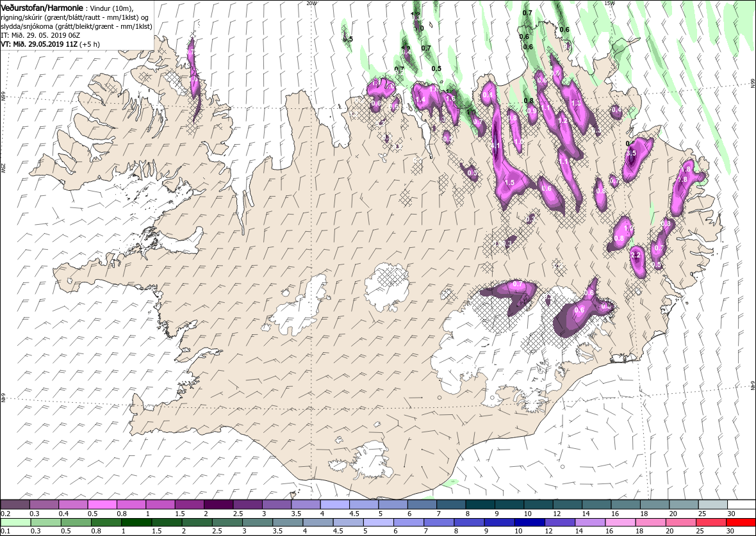Click the 1.4 precipitation value on the map

tap(420, 100)
